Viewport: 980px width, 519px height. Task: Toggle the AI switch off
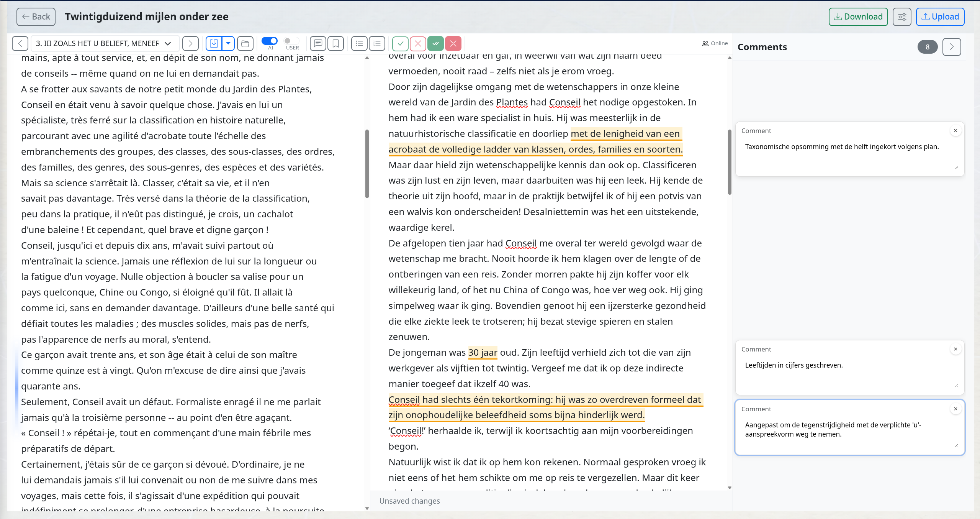(x=270, y=41)
